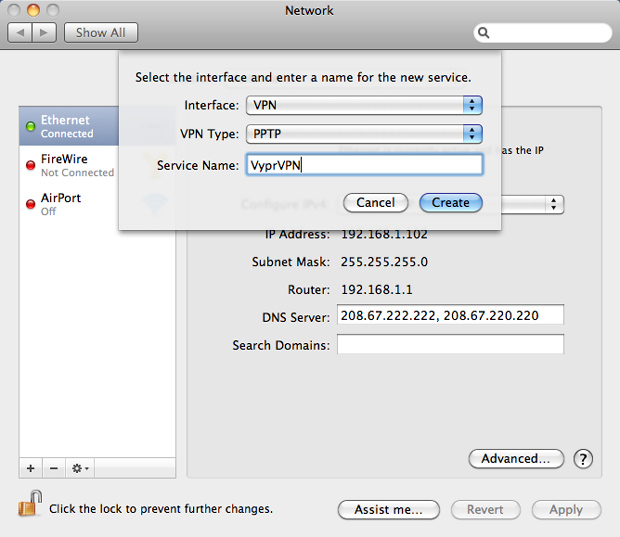This screenshot has height=537, width=620.
Task: Click the green Ethernet status indicator
Action: [30, 127]
